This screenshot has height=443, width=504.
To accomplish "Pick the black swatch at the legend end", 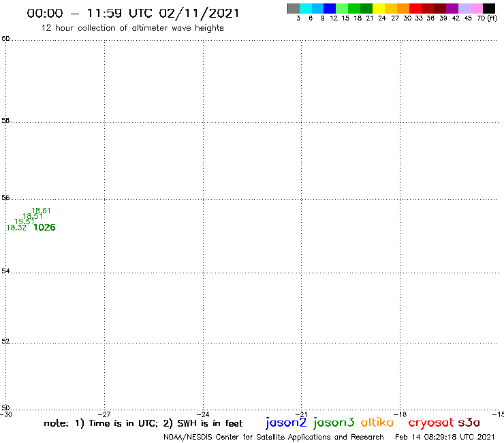I will pos(489,8).
